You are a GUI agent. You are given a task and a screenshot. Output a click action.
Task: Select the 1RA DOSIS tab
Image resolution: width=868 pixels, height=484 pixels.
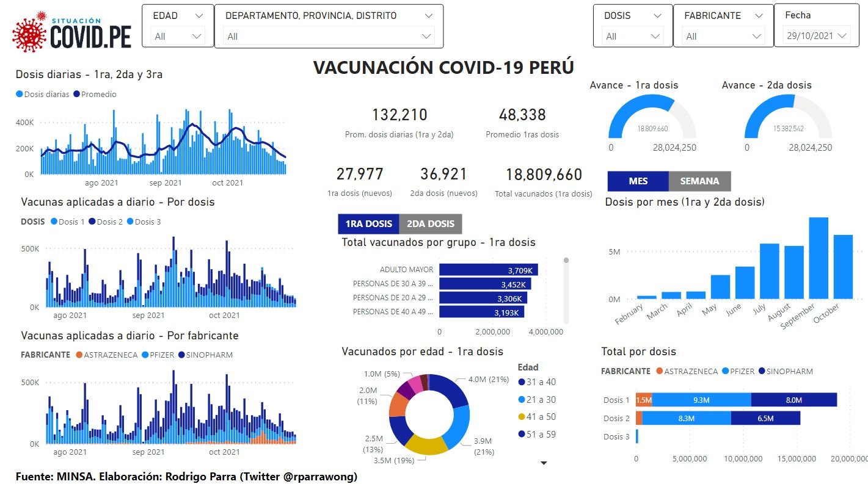pos(368,224)
